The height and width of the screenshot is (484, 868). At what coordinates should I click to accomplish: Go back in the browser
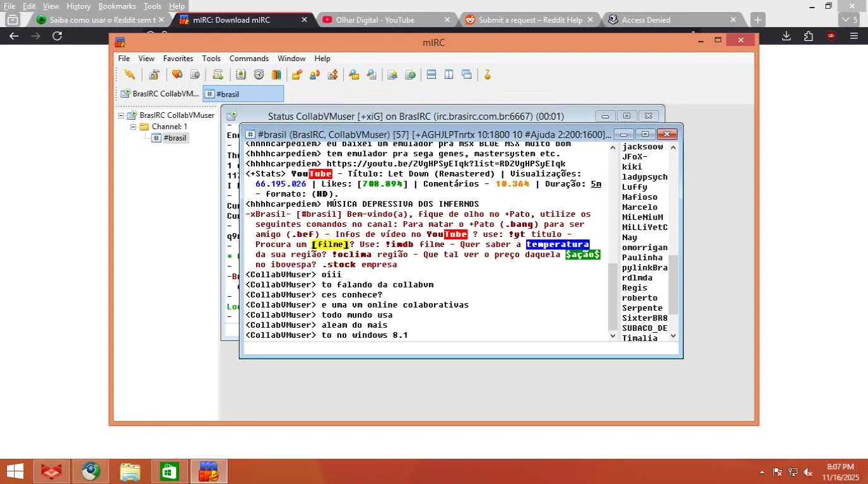[x=14, y=36]
